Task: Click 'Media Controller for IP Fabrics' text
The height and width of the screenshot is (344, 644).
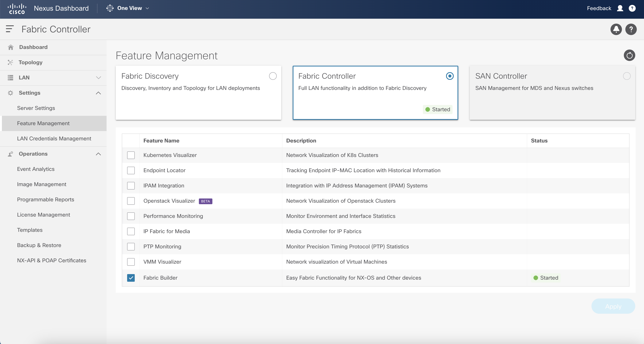Action: coord(324,231)
